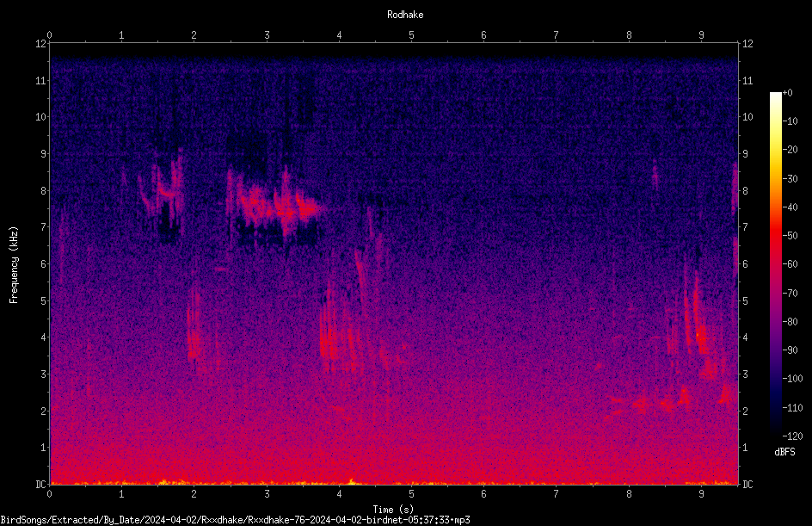Screen dimensions: 812x526
Task: Click the bird call around 1.6 seconds, 8 kHz
Action: pos(162,188)
